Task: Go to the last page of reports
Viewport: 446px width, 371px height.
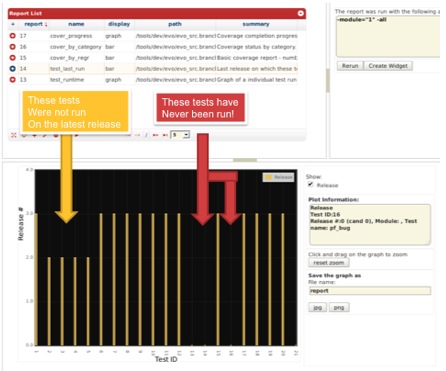Action: [165, 135]
